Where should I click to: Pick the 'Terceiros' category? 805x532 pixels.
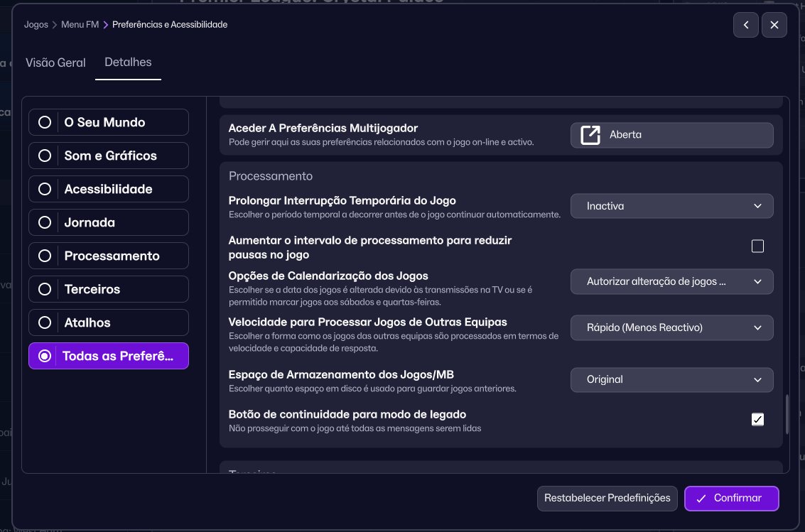(x=45, y=289)
